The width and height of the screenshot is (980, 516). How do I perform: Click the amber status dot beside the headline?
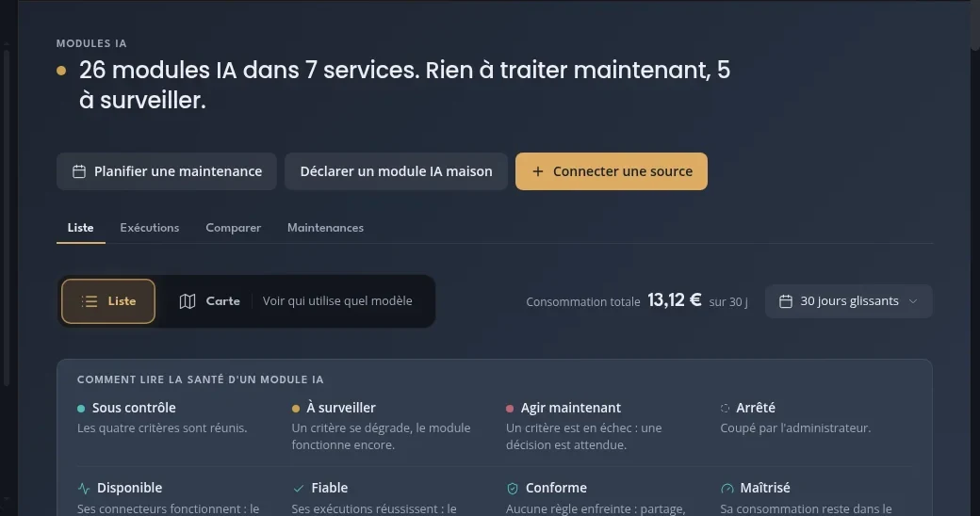click(x=61, y=71)
